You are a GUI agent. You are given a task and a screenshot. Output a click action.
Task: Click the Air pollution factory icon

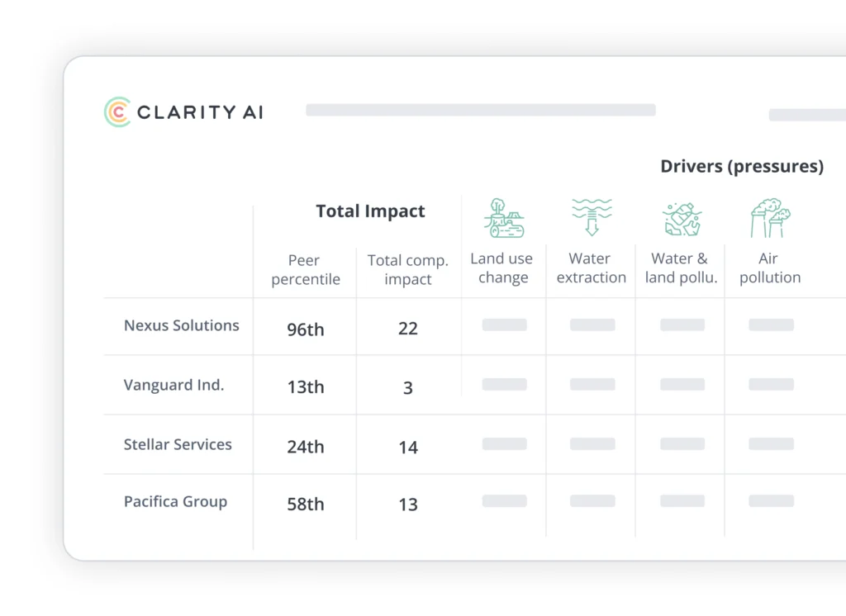[770, 218]
